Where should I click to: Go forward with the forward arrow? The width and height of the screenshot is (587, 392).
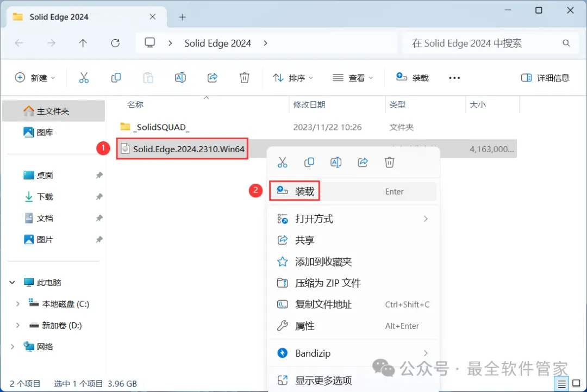[x=51, y=43]
